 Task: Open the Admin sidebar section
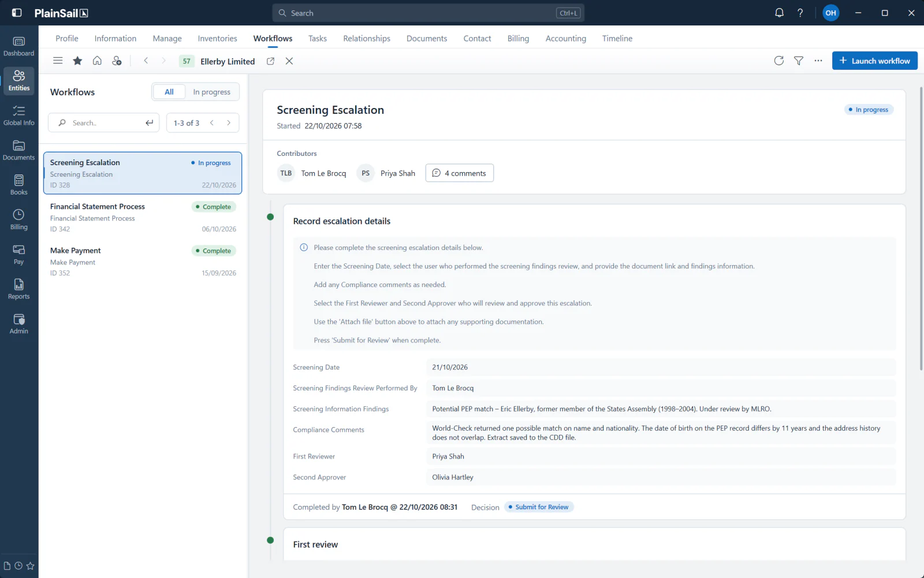[x=19, y=324]
